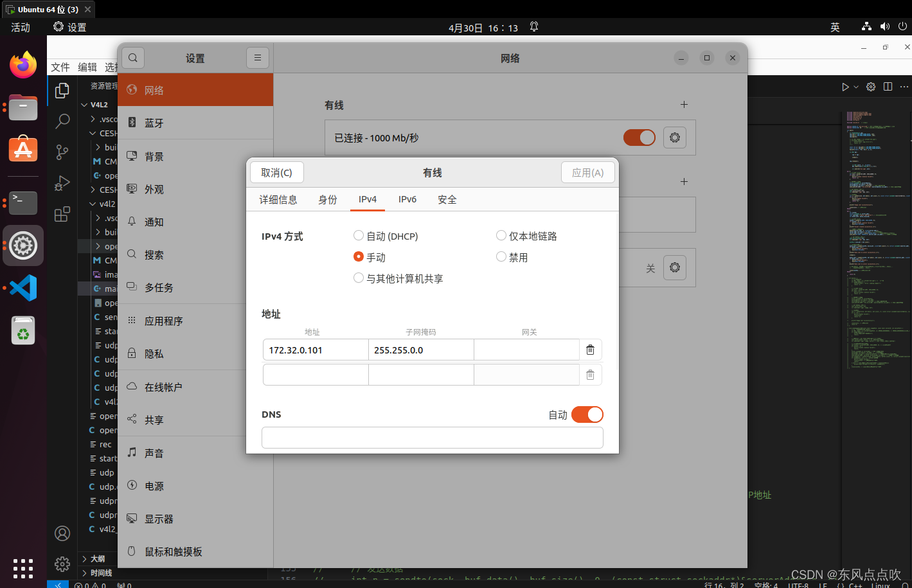912x588 pixels.
Task: Open the 背景 settings category
Action: pos(195,156)
